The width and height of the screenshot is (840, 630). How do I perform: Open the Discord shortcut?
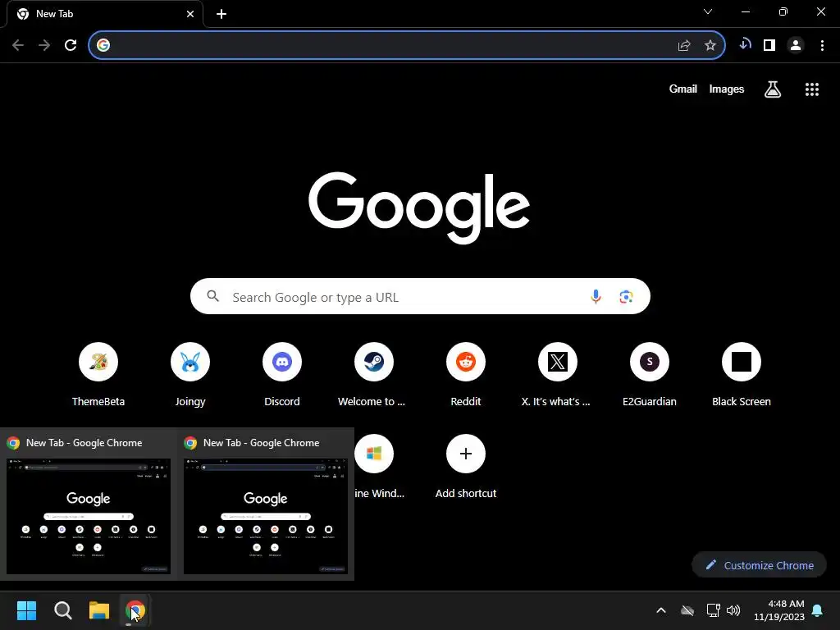[282, 375]
